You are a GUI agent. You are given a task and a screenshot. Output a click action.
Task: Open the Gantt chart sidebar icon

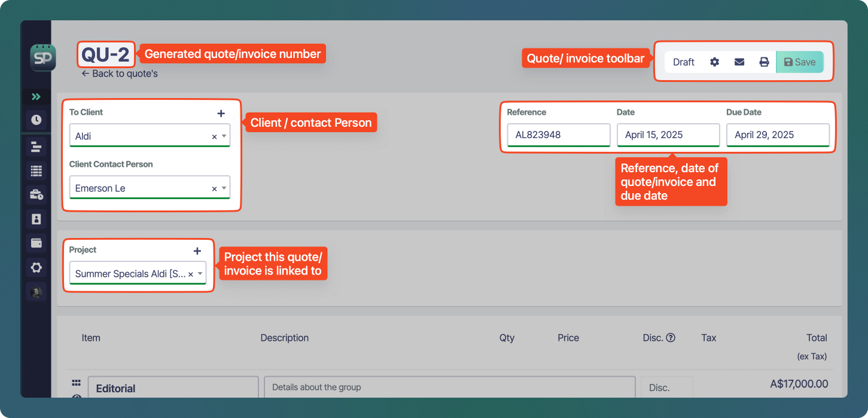(36, 147)
